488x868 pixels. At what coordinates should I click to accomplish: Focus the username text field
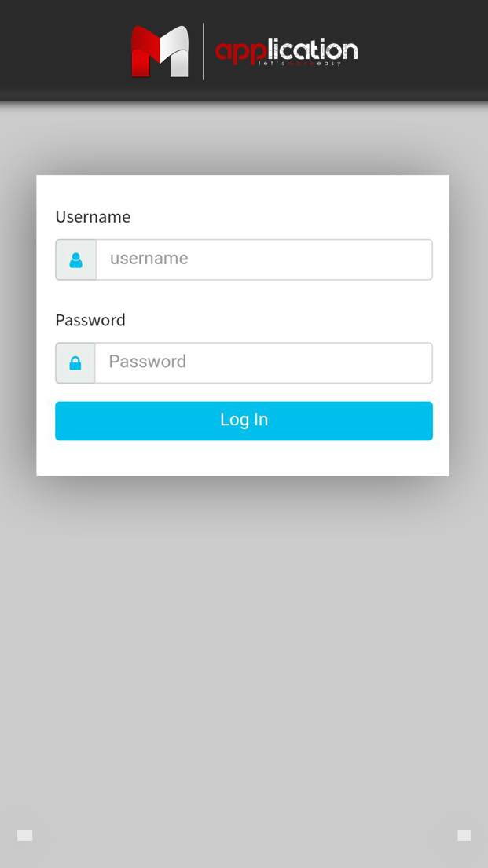pyautogui.click(x=264, y=259)
